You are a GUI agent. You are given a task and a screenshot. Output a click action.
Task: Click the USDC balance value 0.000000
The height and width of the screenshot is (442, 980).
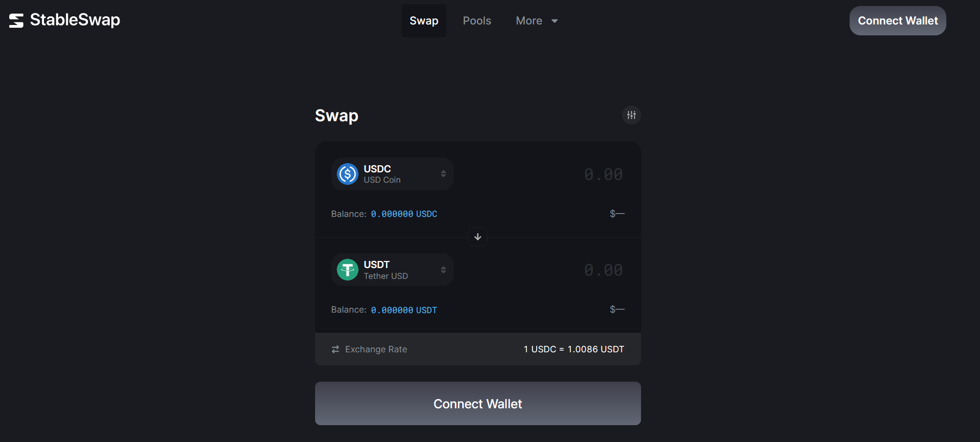coord(392,214)
